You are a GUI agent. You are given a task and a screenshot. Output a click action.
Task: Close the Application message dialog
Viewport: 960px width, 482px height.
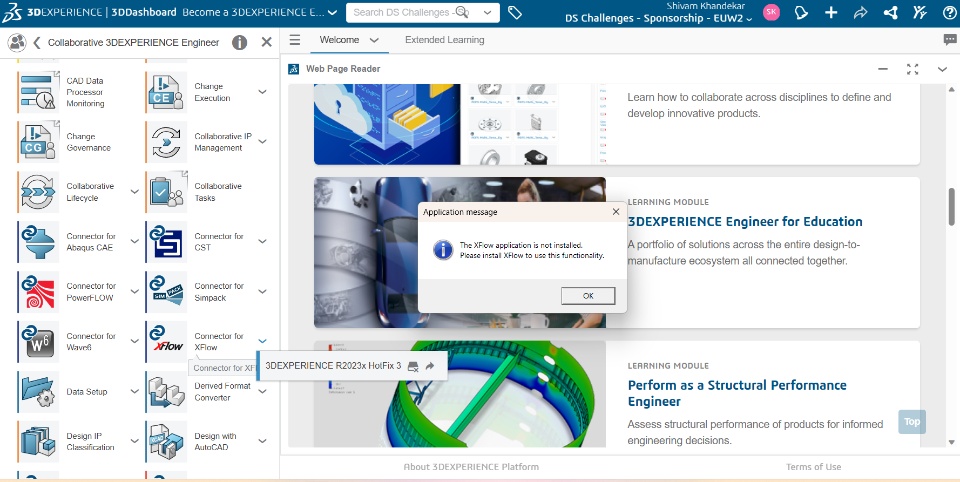point(616,212)
